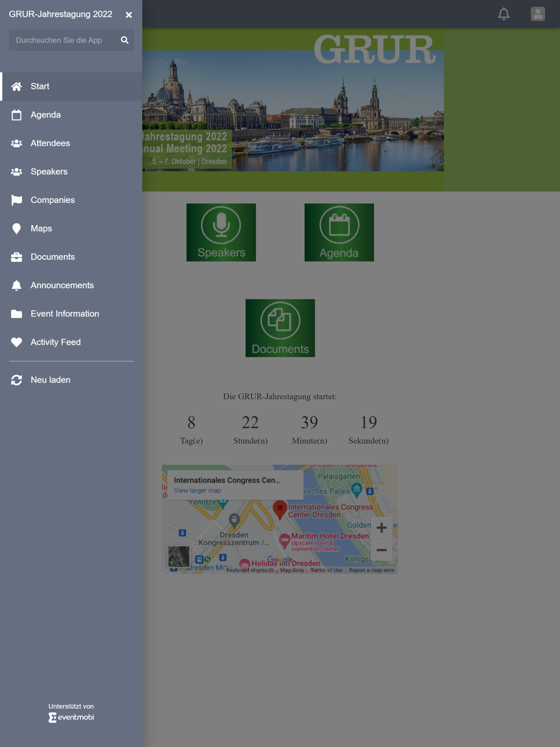Click the Documents briefcase icon in sidebar
560x747 pixels.
point(17,257)
